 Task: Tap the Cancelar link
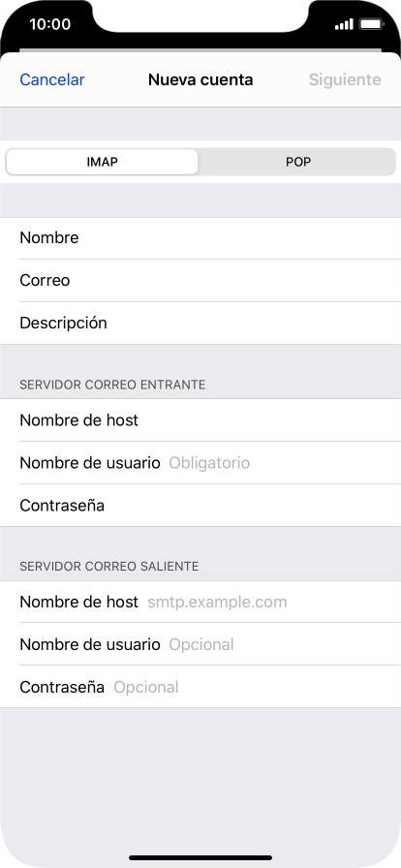point(52,79)
